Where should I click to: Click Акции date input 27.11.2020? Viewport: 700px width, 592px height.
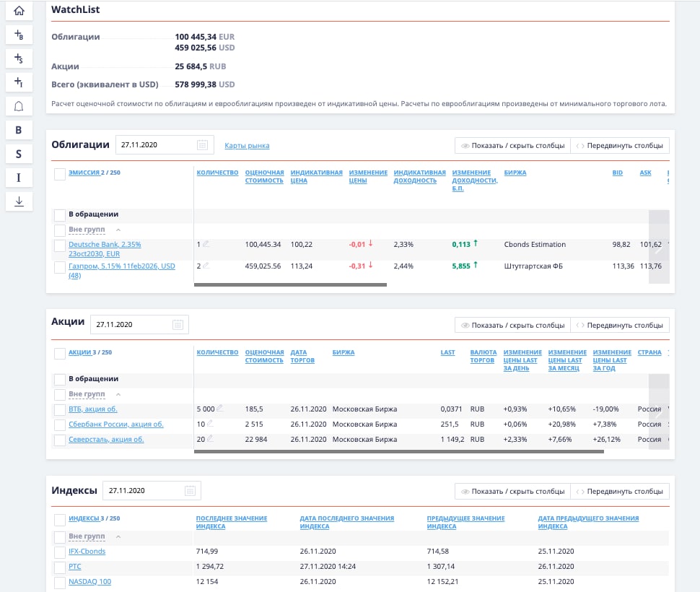pos(140,325)
